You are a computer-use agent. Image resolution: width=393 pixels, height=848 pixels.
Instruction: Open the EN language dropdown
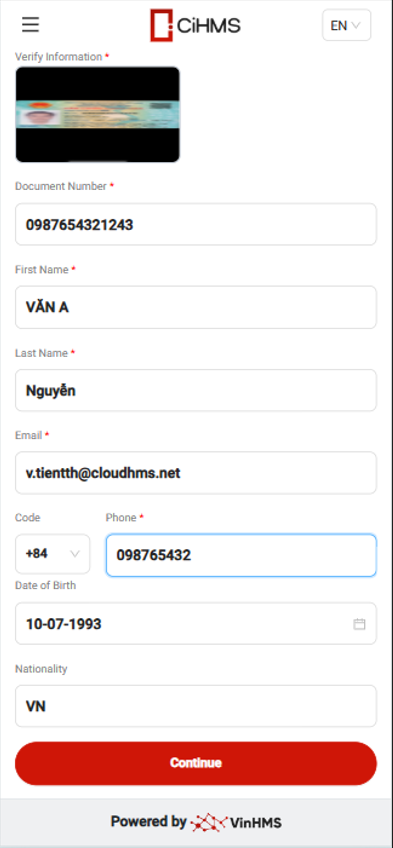pos(347,25)
